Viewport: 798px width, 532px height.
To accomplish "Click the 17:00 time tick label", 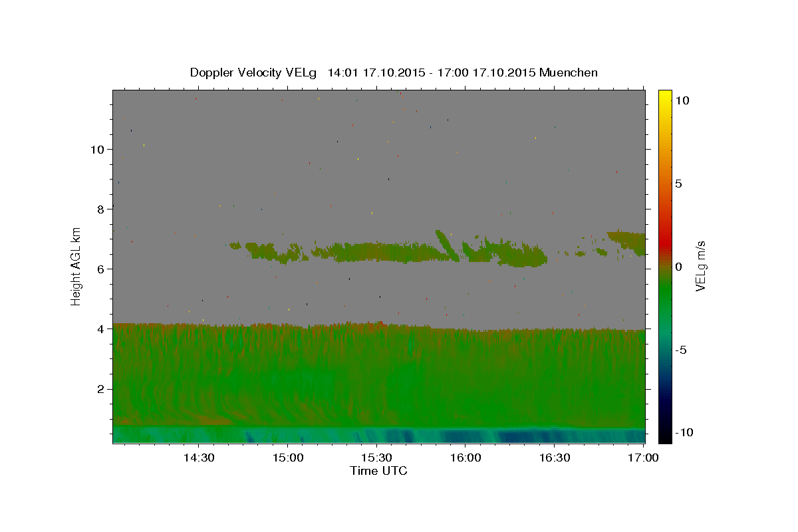I will (644, 458).
